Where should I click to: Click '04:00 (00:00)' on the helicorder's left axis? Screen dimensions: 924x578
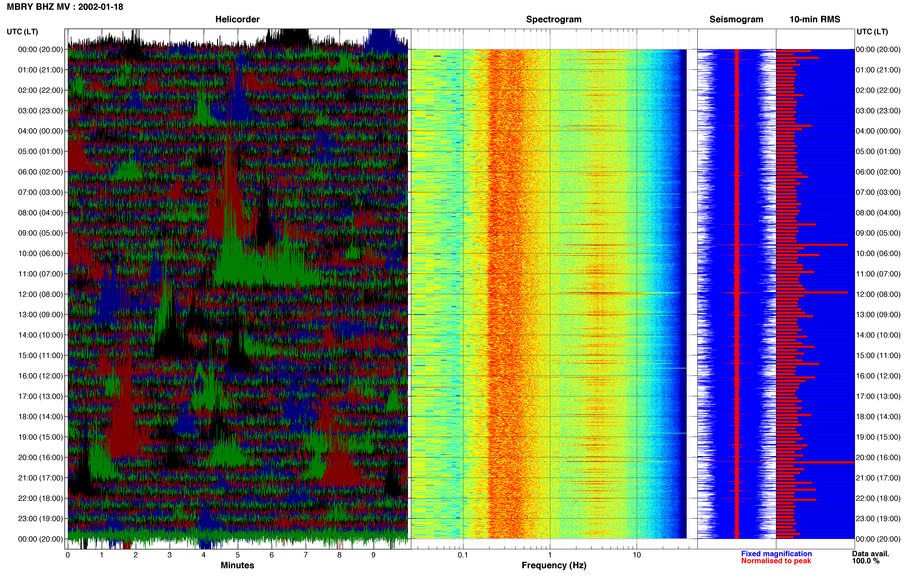coord(41,131)
